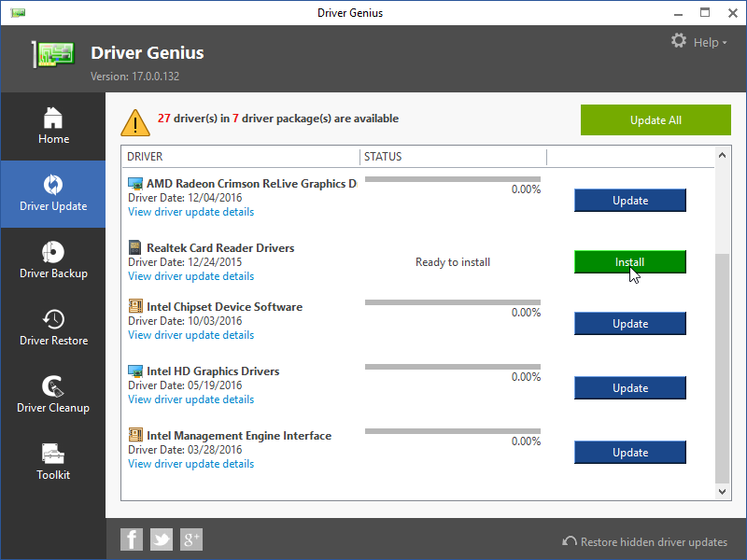Install the Realtek Card Reader Drivers
This screenshot has width=747, height=560.
click(629, 262)
